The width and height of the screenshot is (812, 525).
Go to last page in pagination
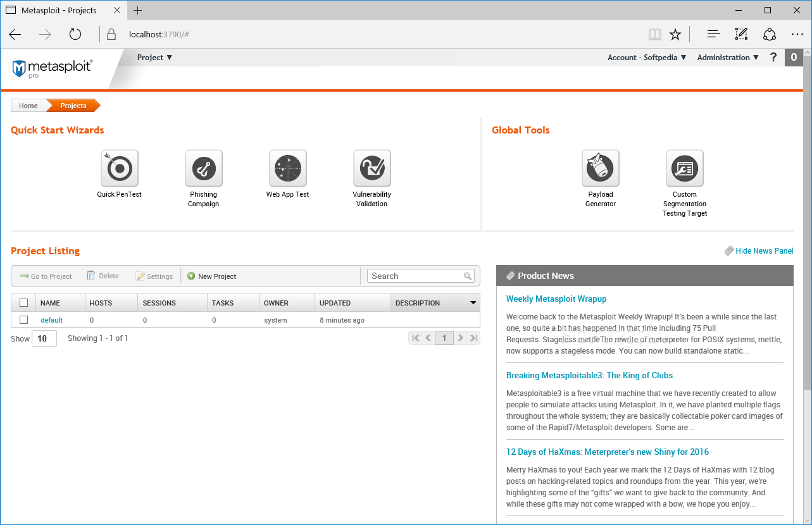[x=473, y=338]
